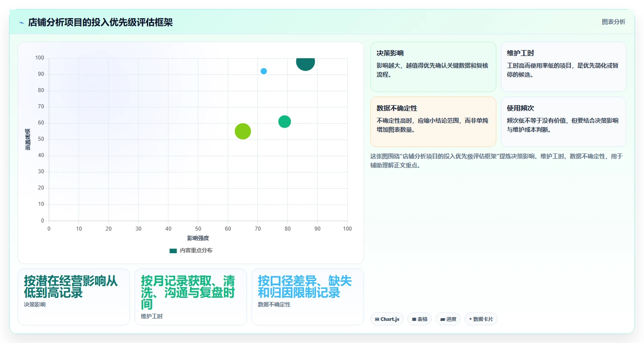This screenshot has width=644, height=343.
Task: Toggle the 内容重点分布 legend color box
Action: click(x=173, y=250)
